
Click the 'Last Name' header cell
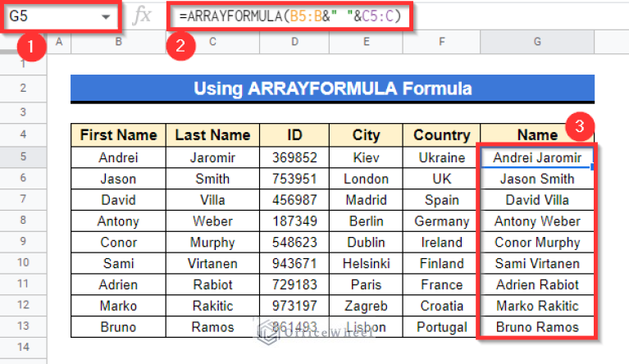click(x=212, y=135)
